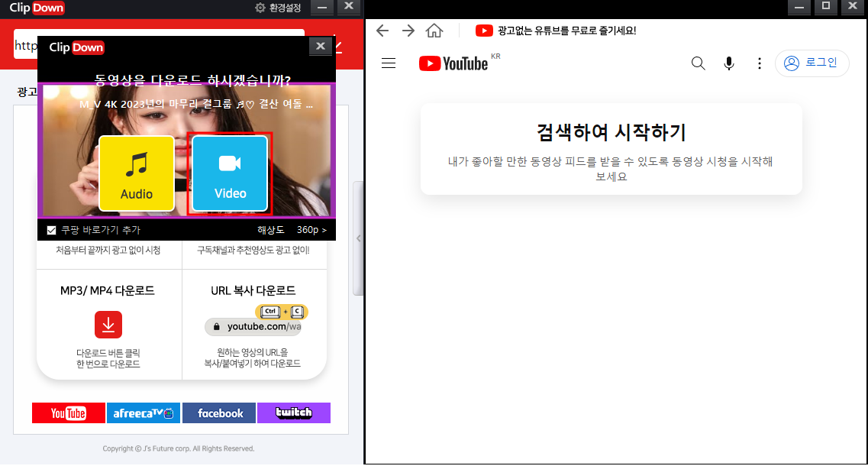Open the facebook downloader option
868x466 pixels.
pos(218,413)
